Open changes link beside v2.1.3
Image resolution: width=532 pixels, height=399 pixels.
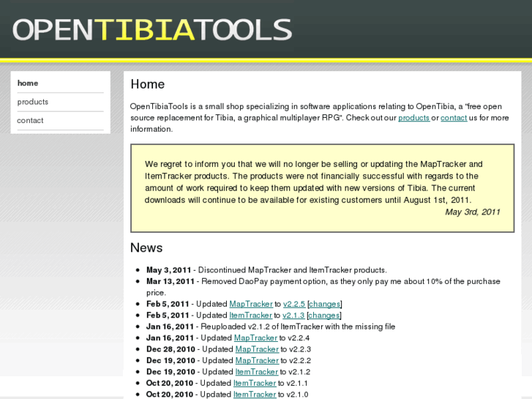click(x=323, y=315)
